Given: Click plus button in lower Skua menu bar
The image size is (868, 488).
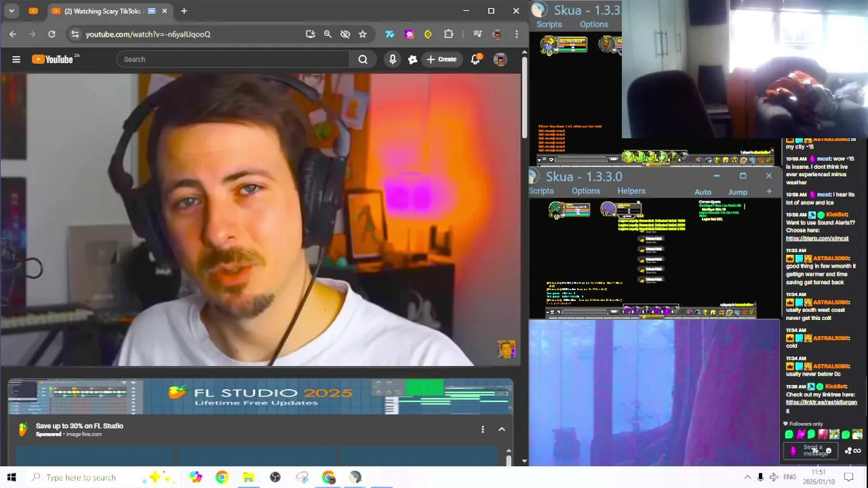Looking at the screenshot, I should tap(769, 192).
